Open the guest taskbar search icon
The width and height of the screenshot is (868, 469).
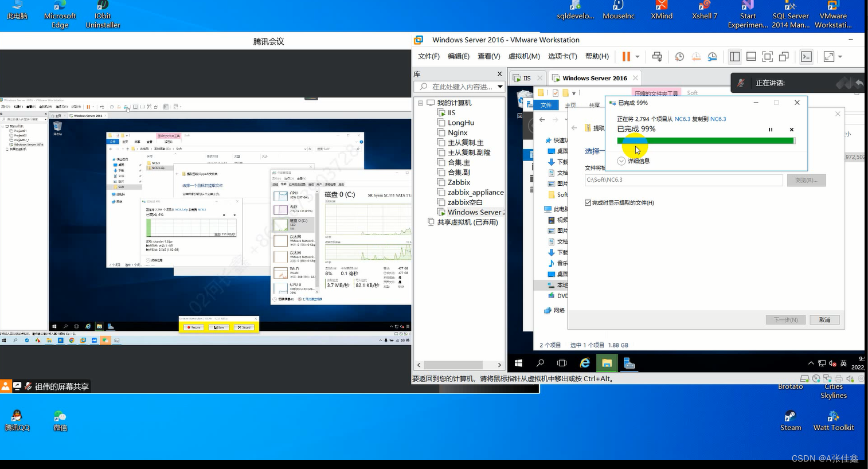tap(540, 363)
